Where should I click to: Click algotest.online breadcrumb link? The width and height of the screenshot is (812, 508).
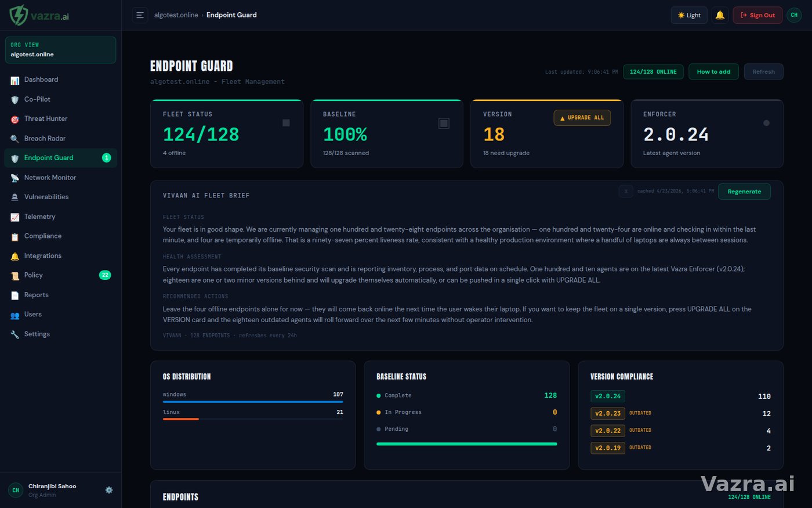176,15
